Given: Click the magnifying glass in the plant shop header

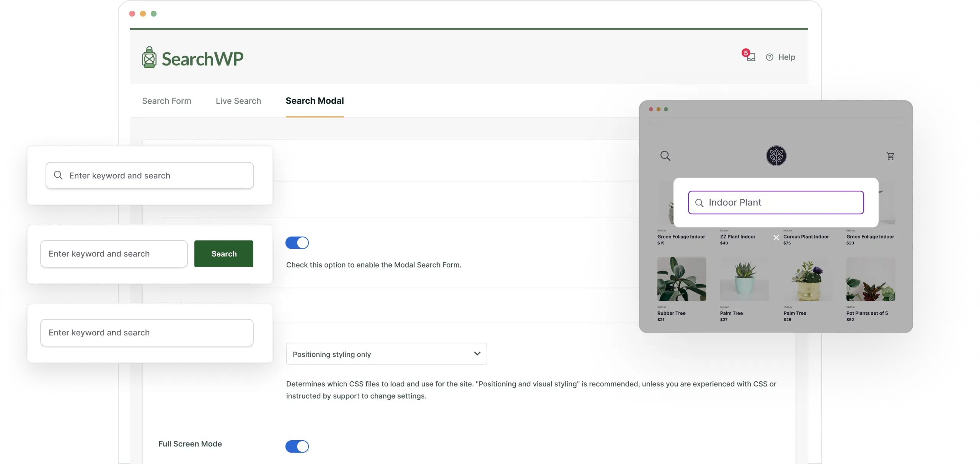Looking at the screenshot, I should pyautogui.click(x=665, y=156).
